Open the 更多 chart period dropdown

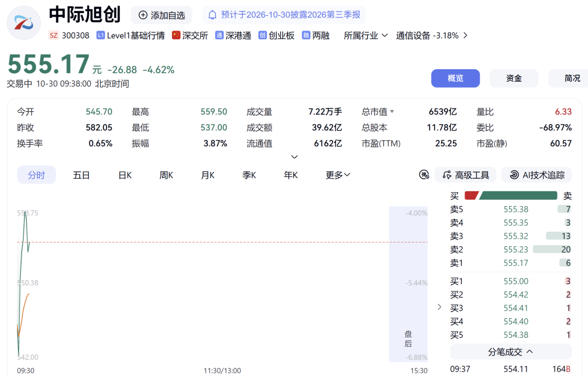(338, 175)
